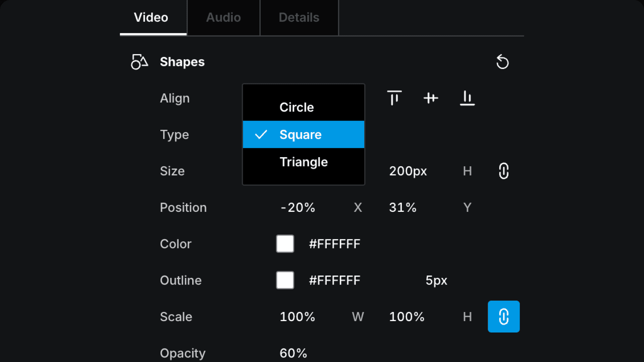This screenshot has height=362, width=644.
Task: Click the Size label
Action: (x=172, y=171)
